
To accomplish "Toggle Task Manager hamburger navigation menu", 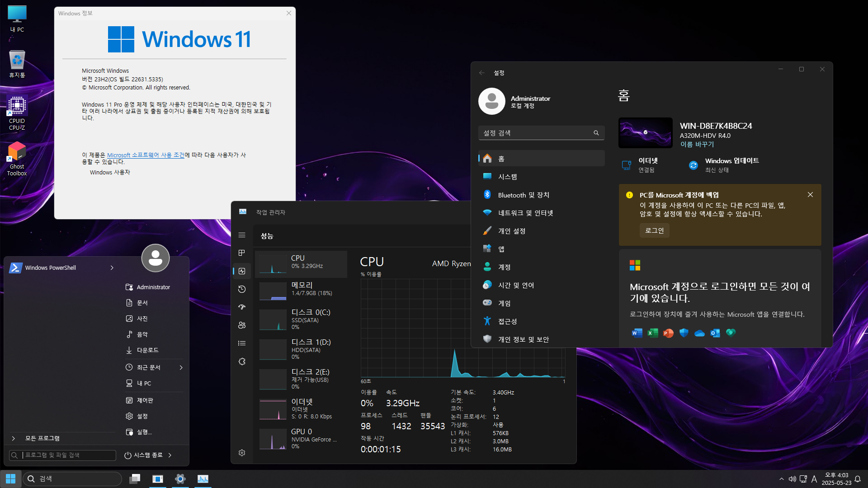I will (x=242, y=235).
